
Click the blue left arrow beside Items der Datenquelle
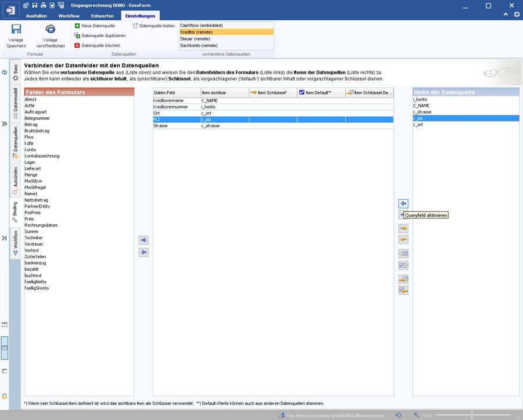click(x=403, y=203)
